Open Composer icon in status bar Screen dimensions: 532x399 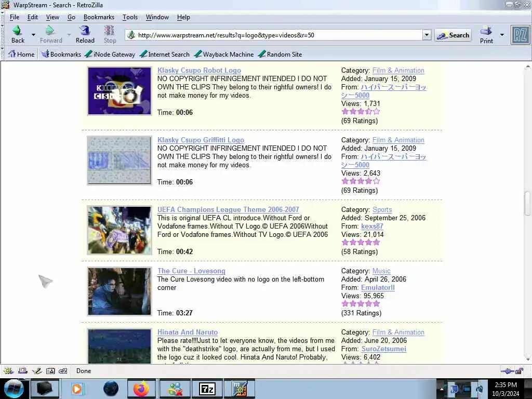[37, 371]
